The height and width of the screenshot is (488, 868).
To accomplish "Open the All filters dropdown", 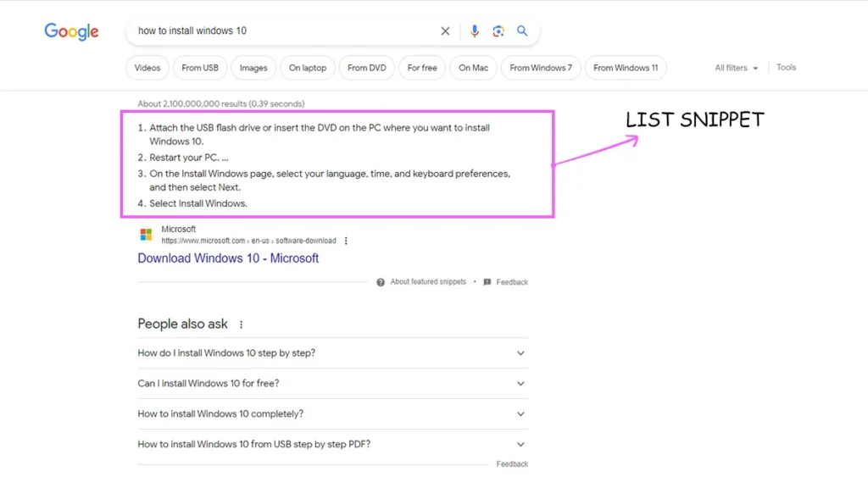I will [737, 68].
